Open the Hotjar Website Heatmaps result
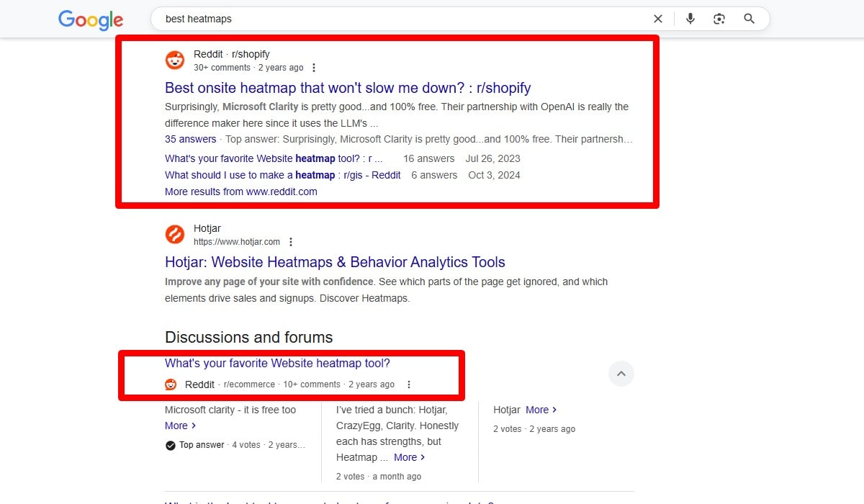This screenshot has width=864, height=504. click(335, 262)
